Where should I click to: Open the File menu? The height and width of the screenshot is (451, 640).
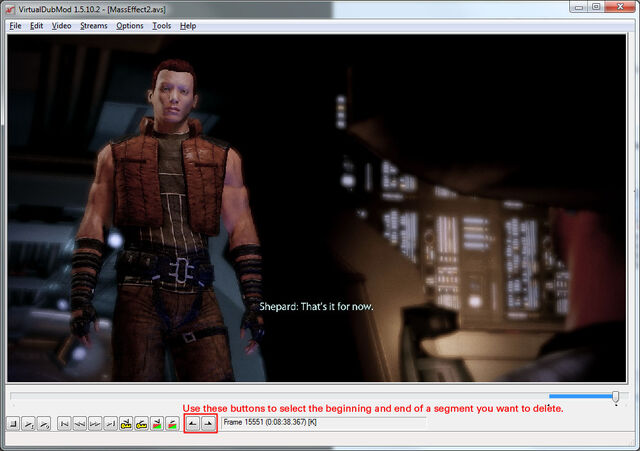point(15,26)
